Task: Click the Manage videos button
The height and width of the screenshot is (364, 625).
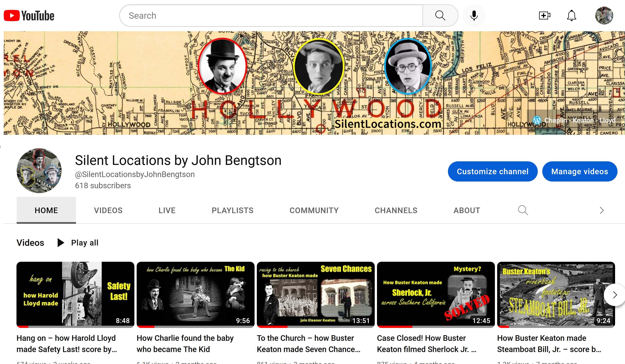Action: click(x=579, y=171)
